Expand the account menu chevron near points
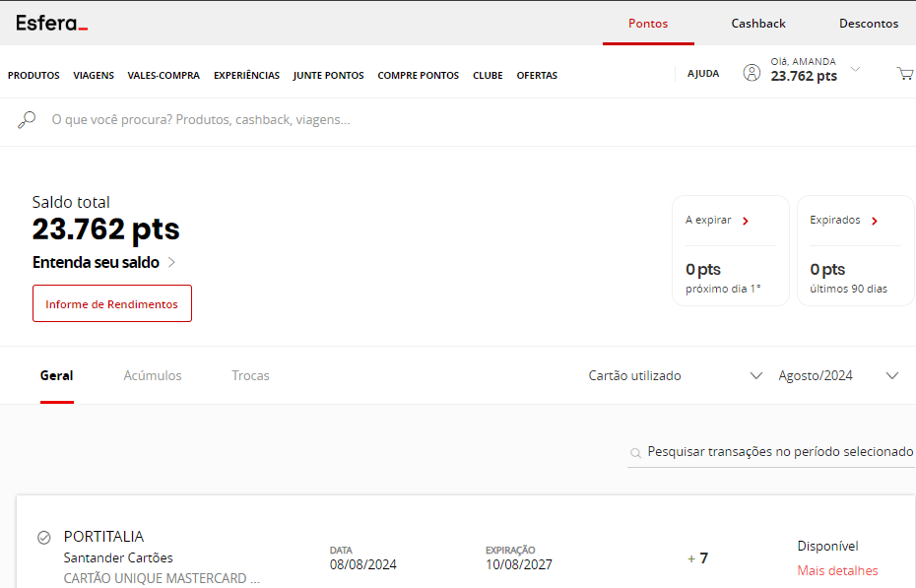The width and height of the screenshot is (916, 588). tap(855, 69)
